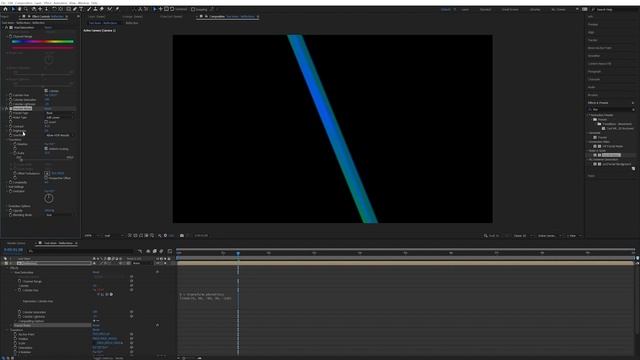
Task: Select the Clone Stamp tool
Action: point(96,9)
